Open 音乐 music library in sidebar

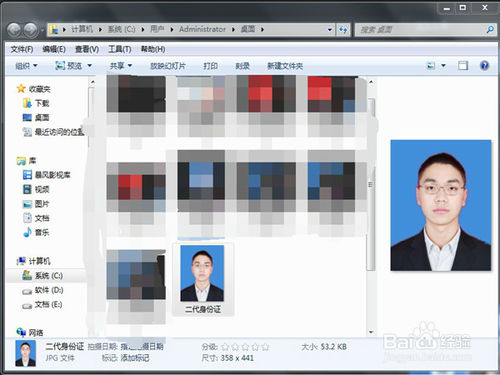click(x=36, y=232)
